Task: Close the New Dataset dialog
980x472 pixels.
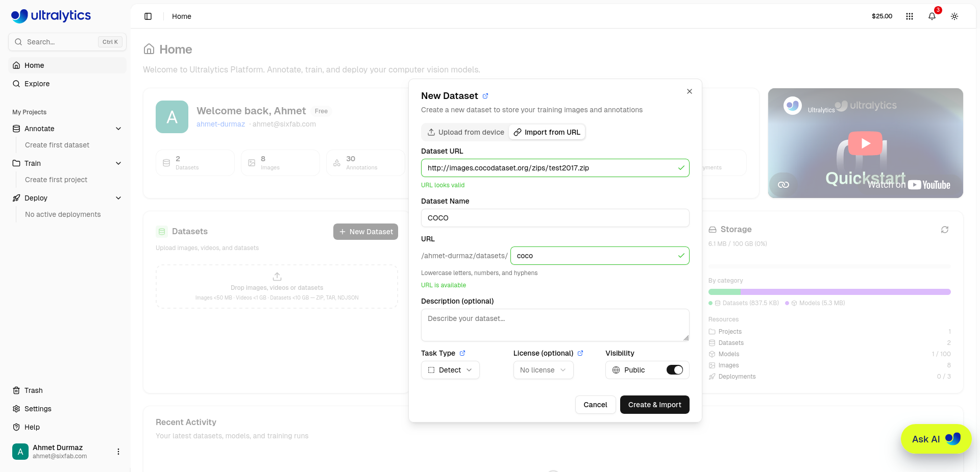Action: pos(690,91)
